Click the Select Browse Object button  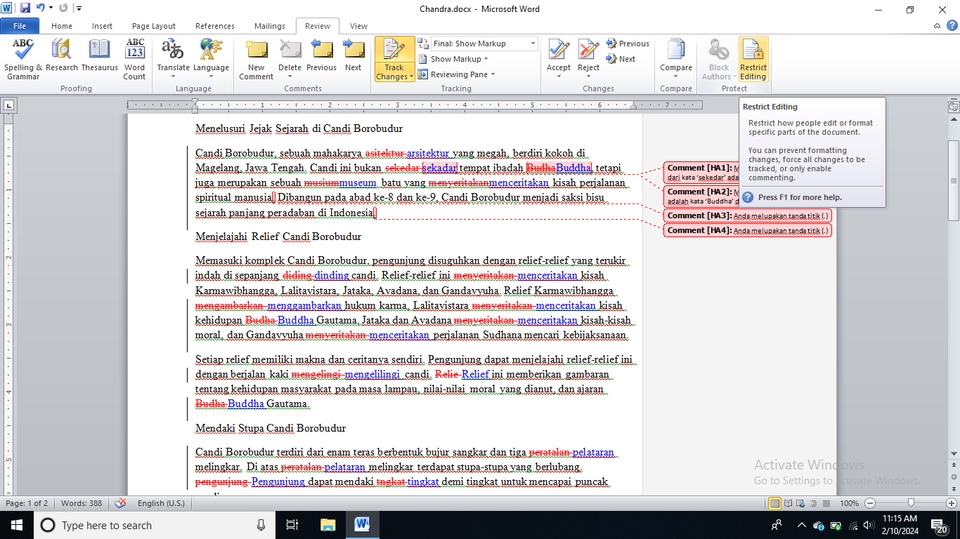pyautogui.click(x=954, y=477)
